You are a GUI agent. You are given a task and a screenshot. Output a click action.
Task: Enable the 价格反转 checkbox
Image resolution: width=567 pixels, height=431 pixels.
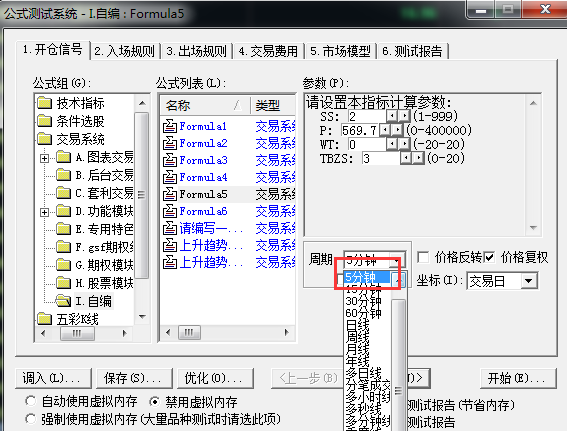point(423,257)
